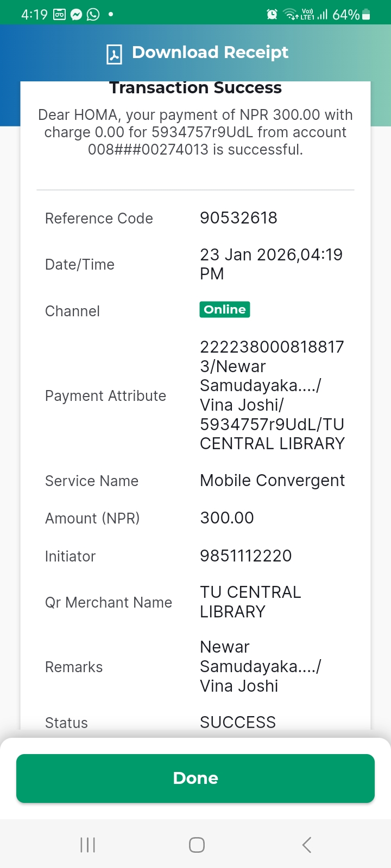The height and width of the screenshot is (868, 391).
Task: Tap the Android recent apps icon
Action: [87, 845]
